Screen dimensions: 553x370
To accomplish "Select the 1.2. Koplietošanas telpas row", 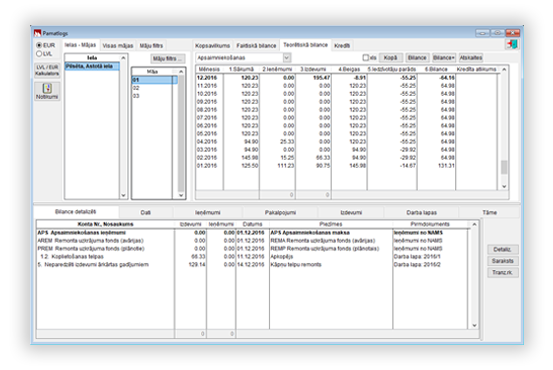I will tap(253, 256).
